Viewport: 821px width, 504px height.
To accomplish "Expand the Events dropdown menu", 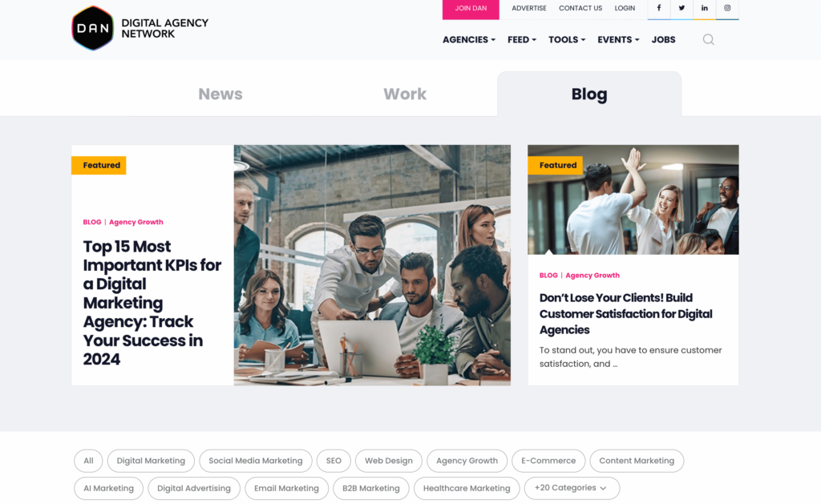I will (x=618, y=40).
